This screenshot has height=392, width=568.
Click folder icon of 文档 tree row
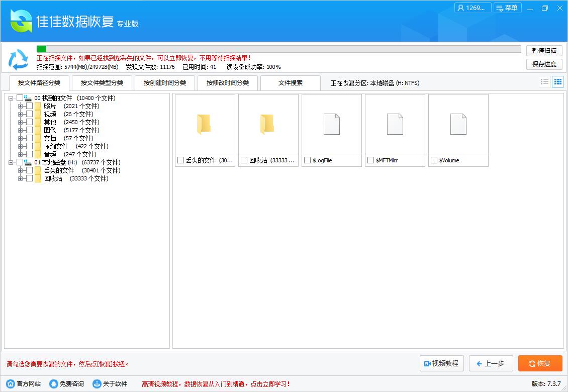click(38, 138)
